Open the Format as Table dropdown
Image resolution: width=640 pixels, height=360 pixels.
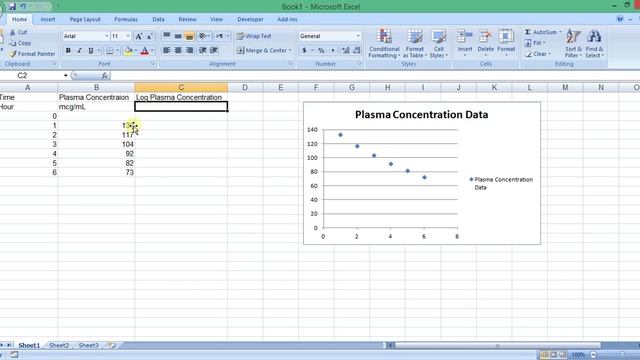pos(414,44)
